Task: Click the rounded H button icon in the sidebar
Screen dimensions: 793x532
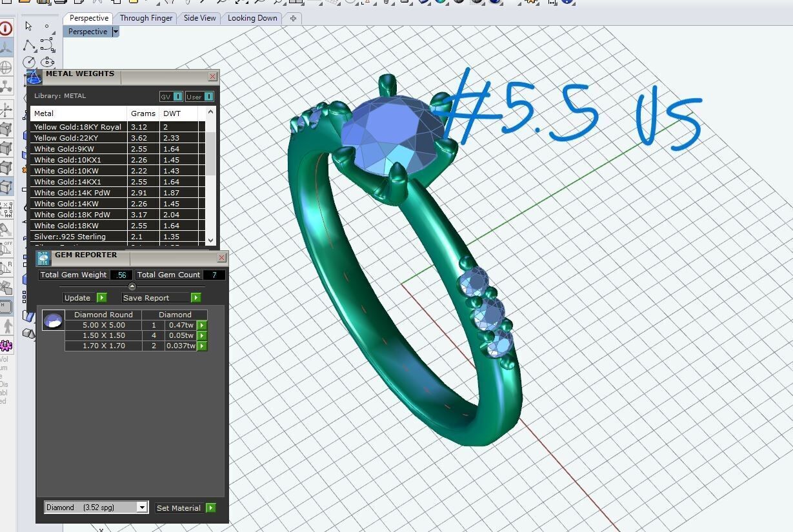Action: click(5, 307)
